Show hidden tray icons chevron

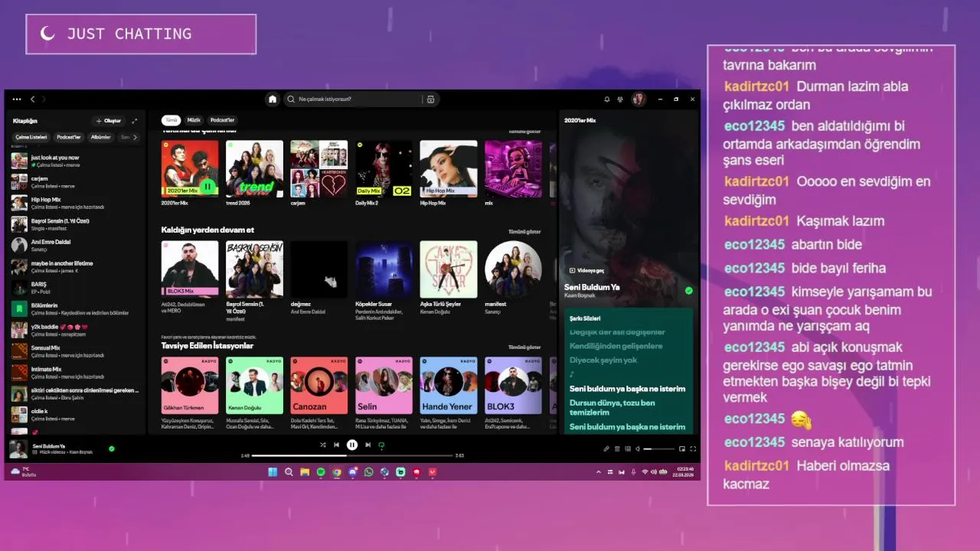(x=599, y=472)
